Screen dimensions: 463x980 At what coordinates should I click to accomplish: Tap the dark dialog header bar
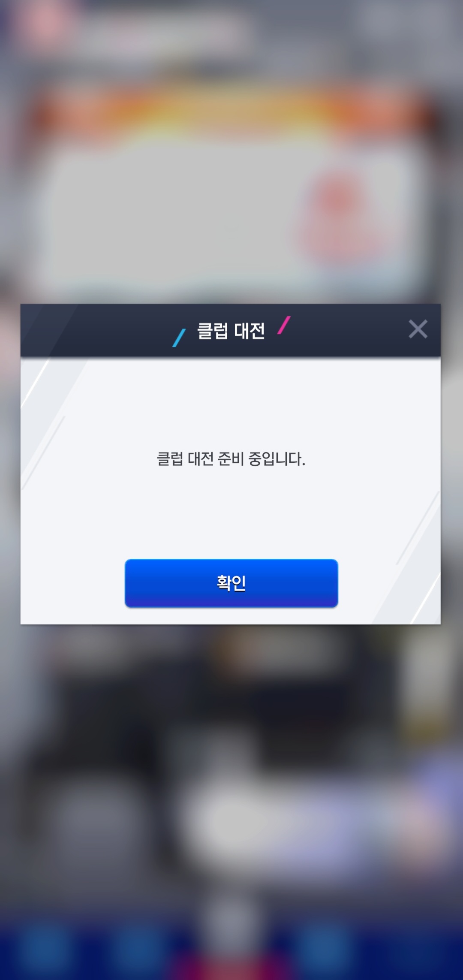coord(231,330)
